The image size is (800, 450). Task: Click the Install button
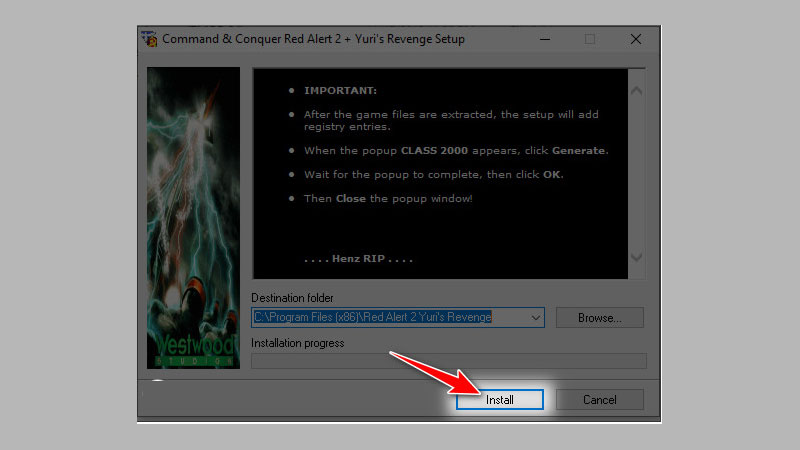pyautogui.click(x=499, y=399)
